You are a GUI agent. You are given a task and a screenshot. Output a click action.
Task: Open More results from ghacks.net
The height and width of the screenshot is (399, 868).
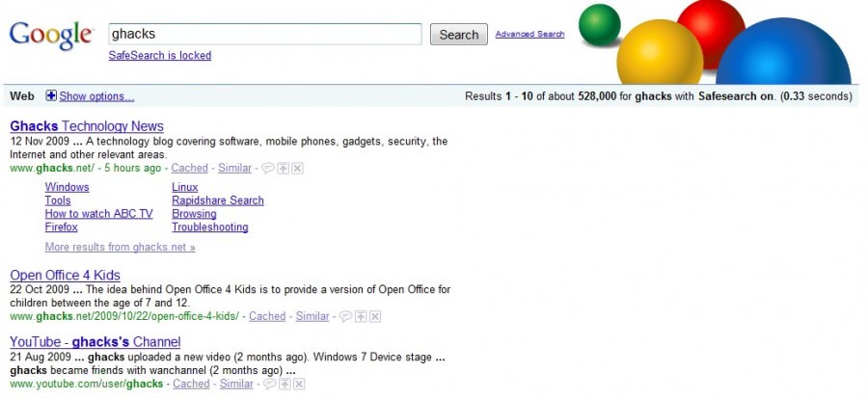point(120,248)
